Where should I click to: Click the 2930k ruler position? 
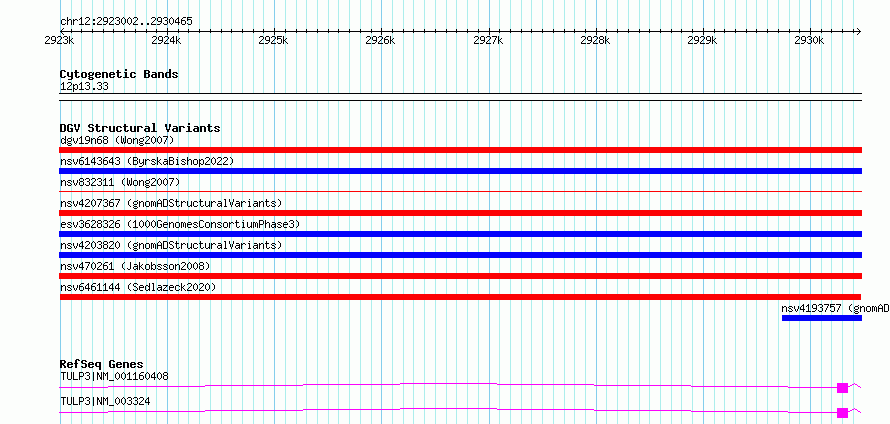point(809,41)
